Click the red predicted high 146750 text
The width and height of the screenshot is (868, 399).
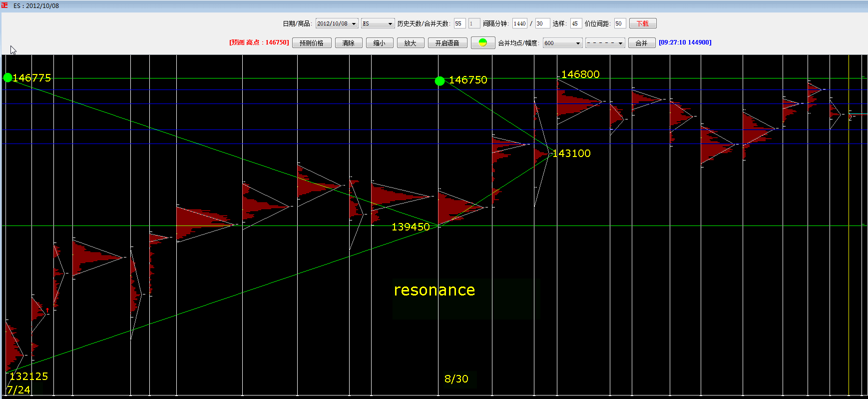[259, 42]
